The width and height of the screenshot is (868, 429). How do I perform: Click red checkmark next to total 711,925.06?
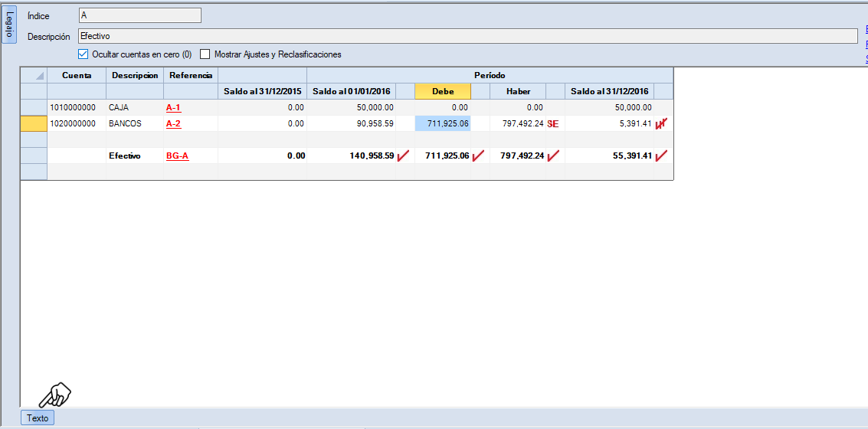479,156
